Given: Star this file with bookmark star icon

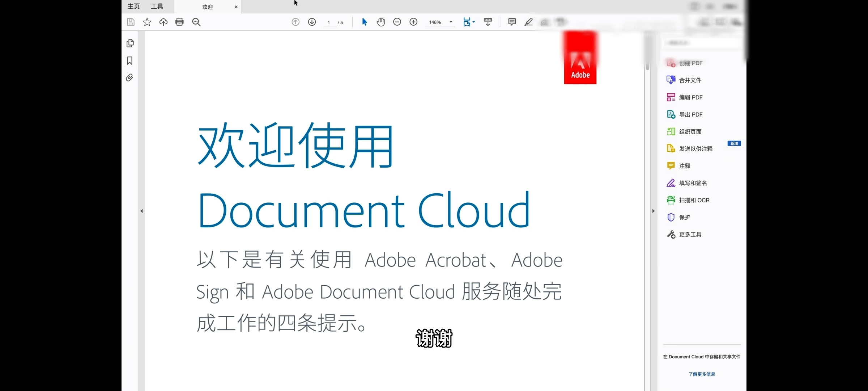Looking at the screenshot, I should point(147,22).
